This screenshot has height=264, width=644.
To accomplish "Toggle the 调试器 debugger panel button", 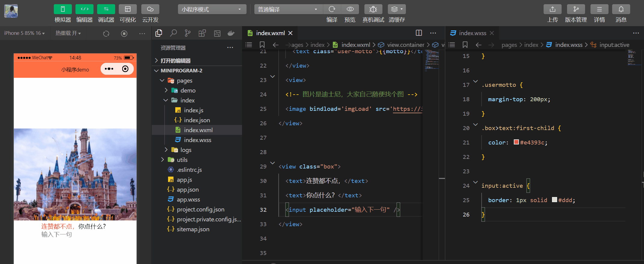I will (x=106, y=9).
